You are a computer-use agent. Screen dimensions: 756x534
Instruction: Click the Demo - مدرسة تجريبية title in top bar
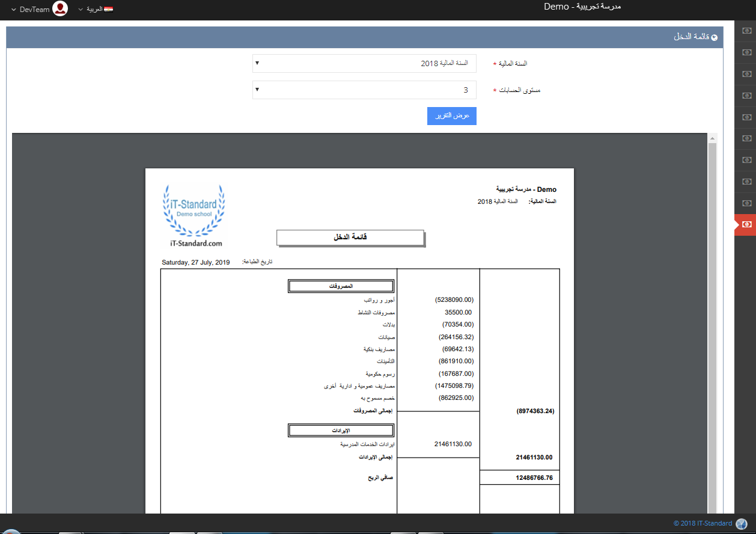(582, 7)
